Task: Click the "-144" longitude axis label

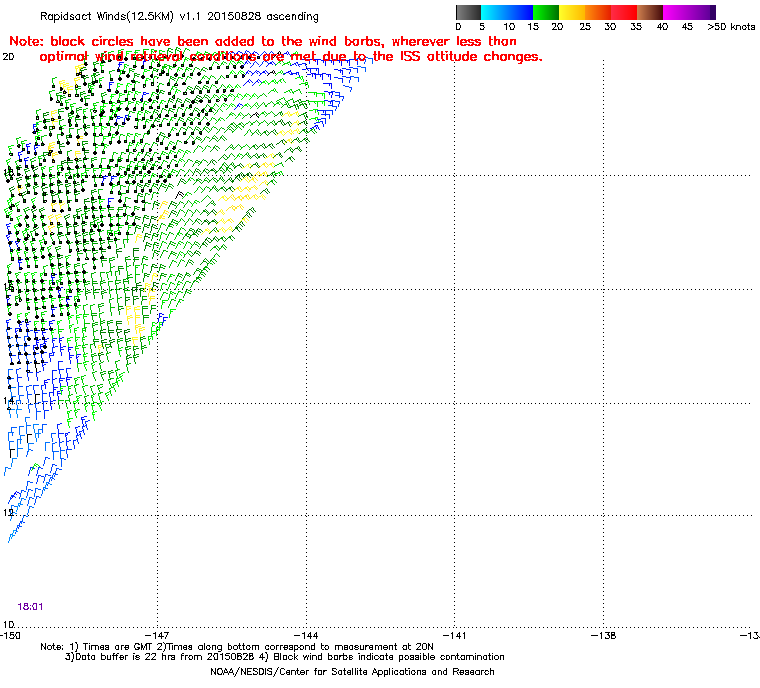Action: (x=306, y=635)
